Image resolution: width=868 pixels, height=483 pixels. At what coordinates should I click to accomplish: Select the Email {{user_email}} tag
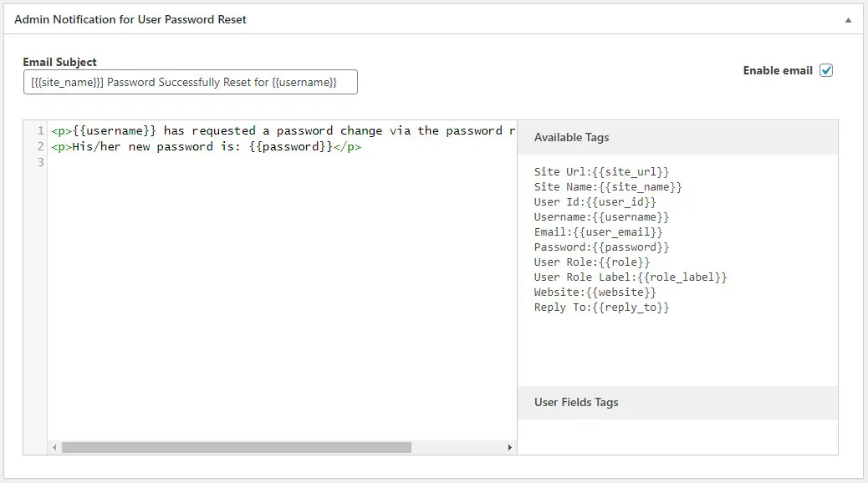[x=598, y=231]
